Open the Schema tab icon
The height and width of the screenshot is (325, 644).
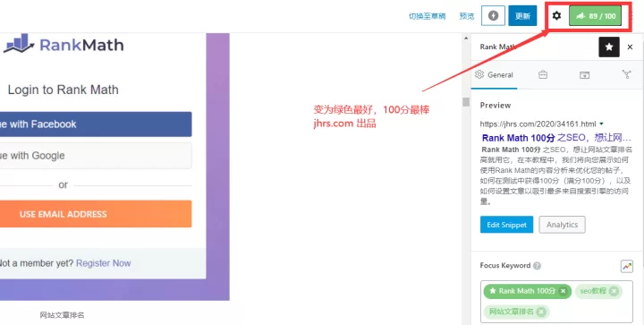[584, 75]
